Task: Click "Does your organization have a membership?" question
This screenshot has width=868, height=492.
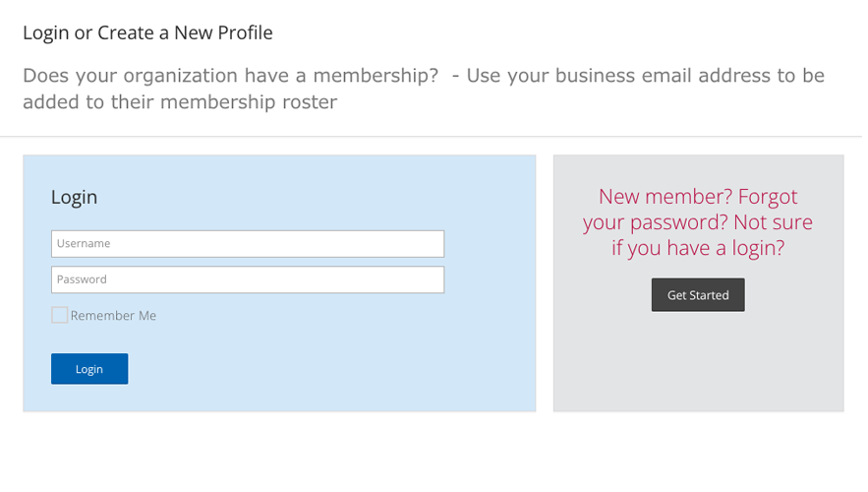Action: tap(230, 76)
